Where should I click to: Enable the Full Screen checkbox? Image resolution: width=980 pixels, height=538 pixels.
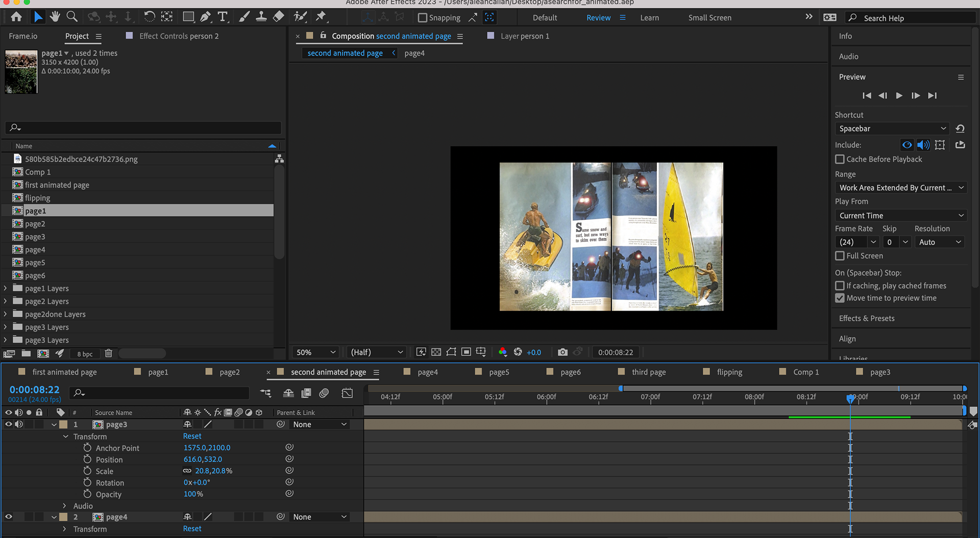pyautogui.click(x=840, y=255)
